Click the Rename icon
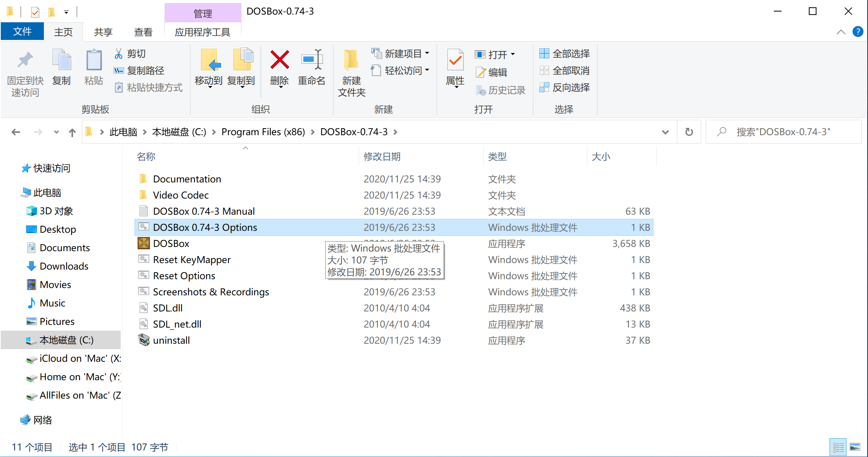 (312, 59)
